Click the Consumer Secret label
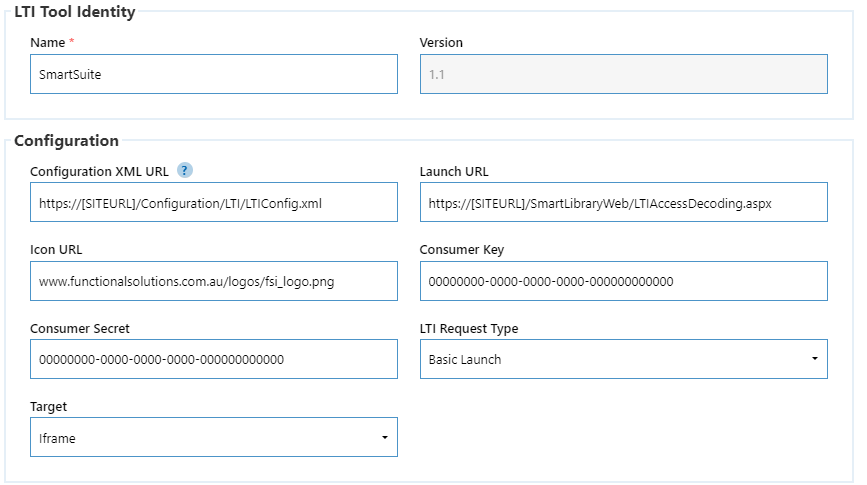This screenshot has height=485, width=867. (80, 328)
